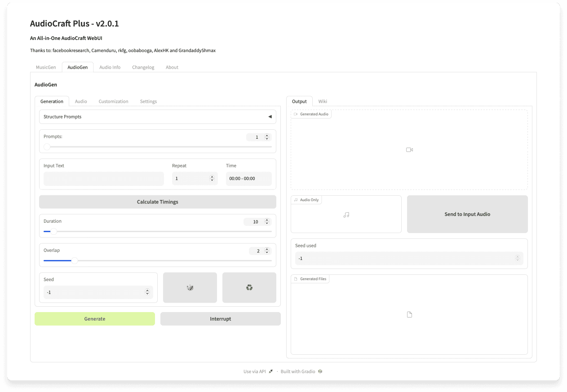567x392 pixels.
Task: Open the Customization sub-tab
Action: [114, 101]
